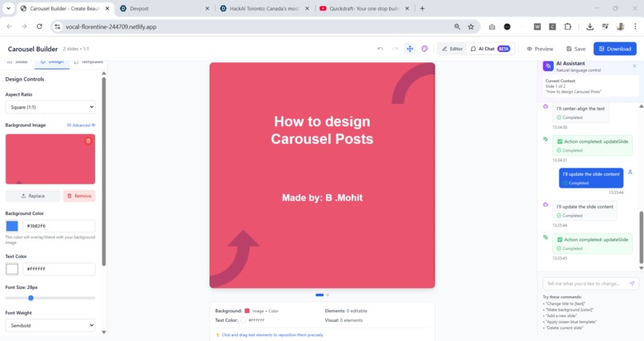The image size is (644, 341).
Task: Click the address bar URL
Action: [x=111, y=26]
